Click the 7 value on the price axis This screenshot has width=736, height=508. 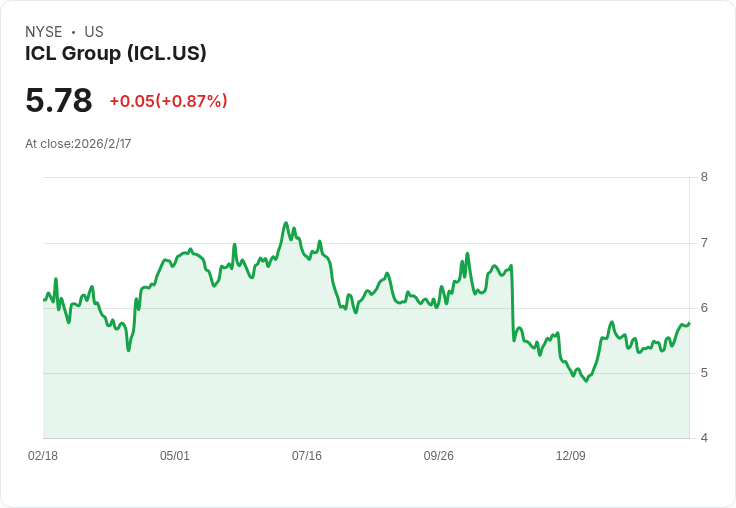point(704,243)
